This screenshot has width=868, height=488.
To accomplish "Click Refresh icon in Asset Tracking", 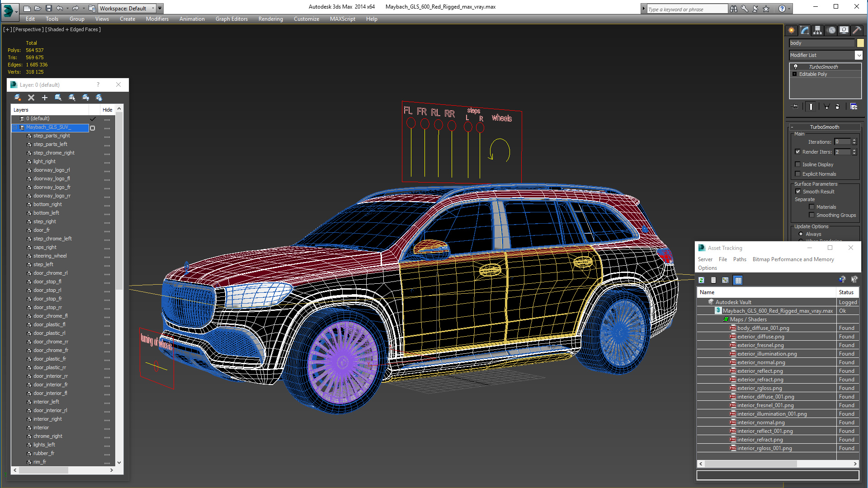I will (x=701, y=280).
